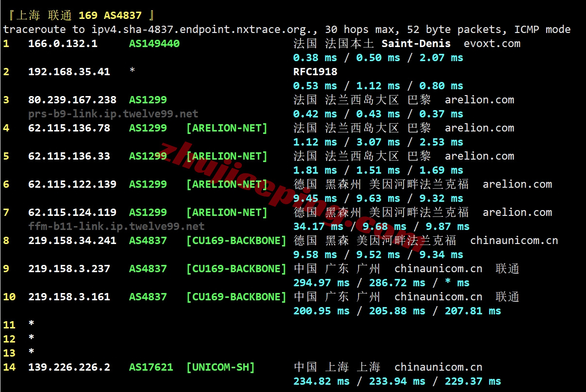The width and height of the screenshot is (586, 392).
Task: Click the IP 139.226.226.2
Action: pos(69,367)
